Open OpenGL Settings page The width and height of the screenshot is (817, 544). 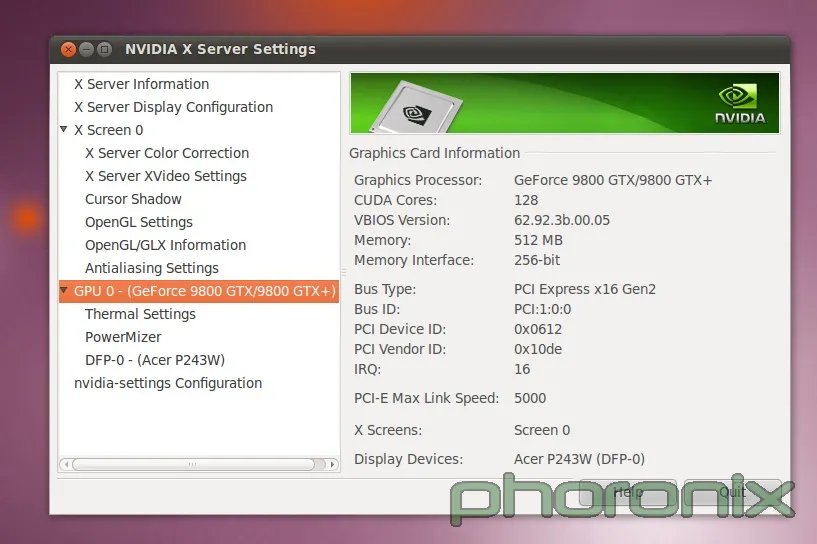(139, 222)
